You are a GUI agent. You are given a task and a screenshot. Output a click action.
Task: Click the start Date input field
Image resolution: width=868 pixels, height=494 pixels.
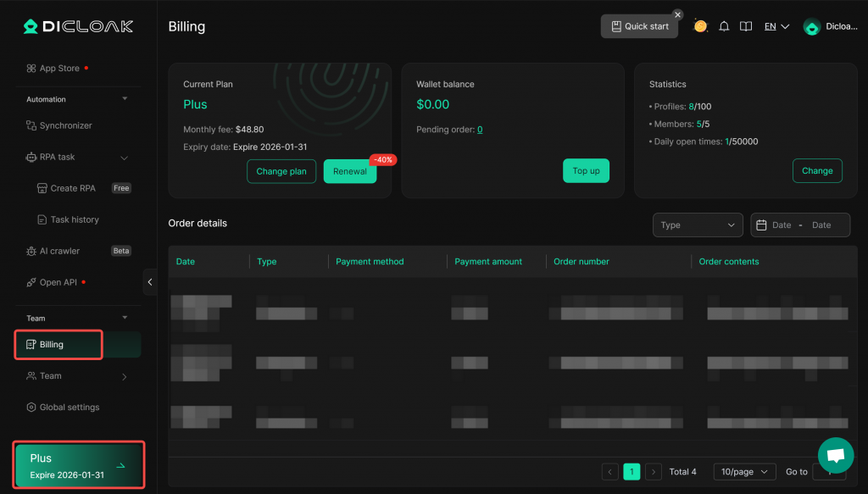pyautogui.click(x=781, y=225)
